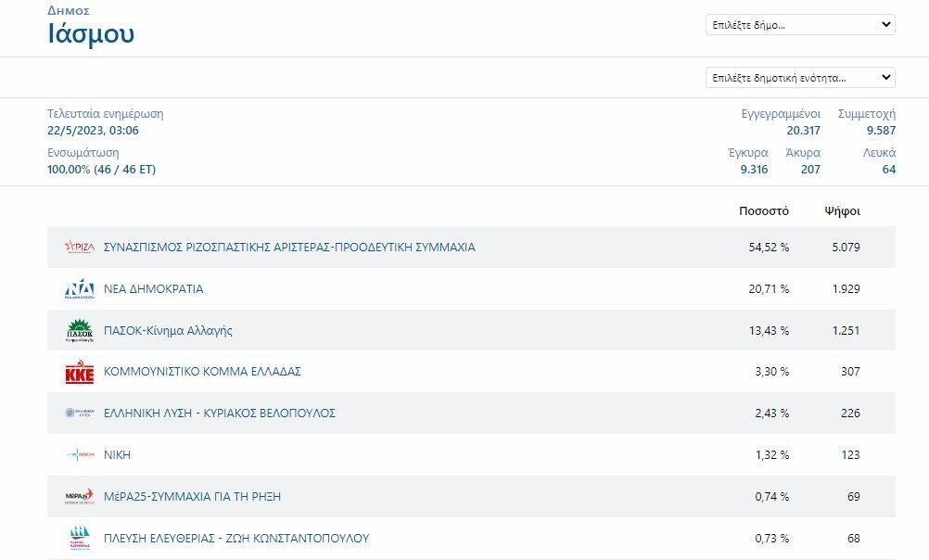Image resolution: width=929 pixels, height=560 pixels.
Task: Open the ΚΟΜΜΟΥΝΙΣΤΙΚΟ ΚΟΜΜΑ ΕΛΛΑΔΑΣ party name
Action: [x=202, y=372]
